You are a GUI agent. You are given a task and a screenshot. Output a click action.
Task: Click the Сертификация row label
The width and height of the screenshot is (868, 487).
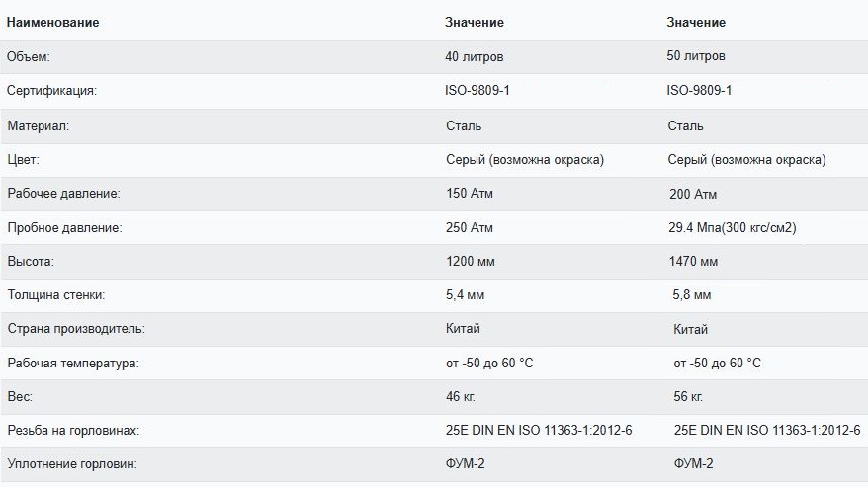51,90
